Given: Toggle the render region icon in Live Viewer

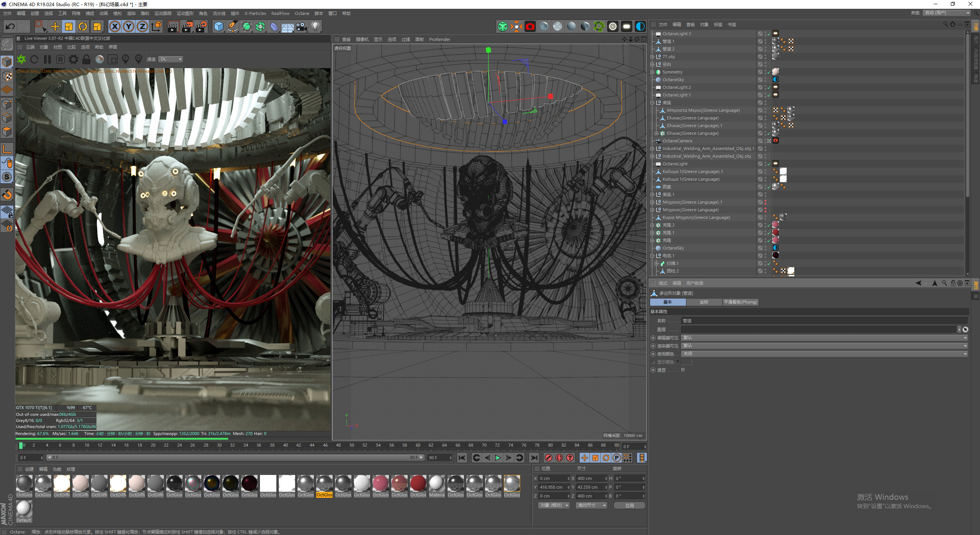Looking at the screenshot, I should [113, 59].
